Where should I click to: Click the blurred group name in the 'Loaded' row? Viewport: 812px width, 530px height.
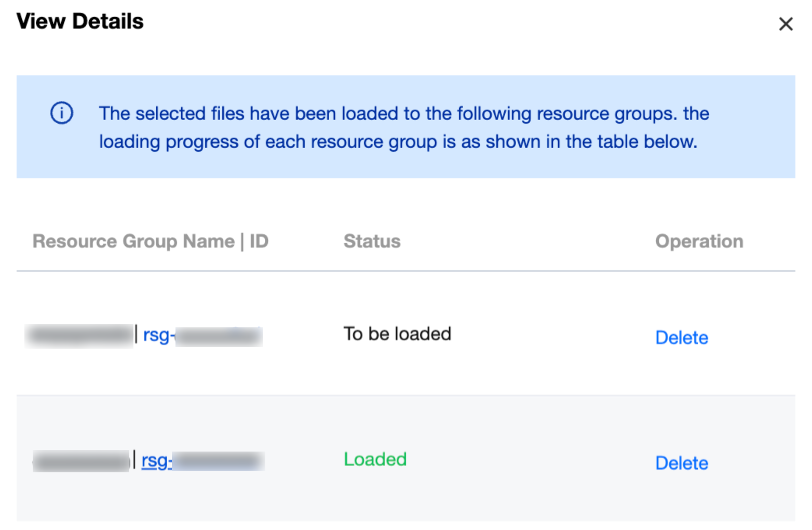click(81, 461)
